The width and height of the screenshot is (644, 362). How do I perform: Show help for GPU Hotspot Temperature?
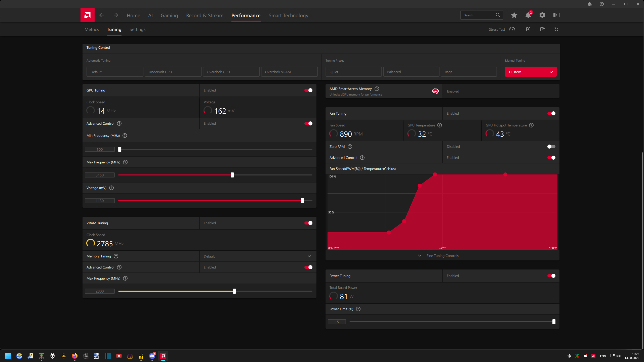pyautogui.click(x=531, y=125)
